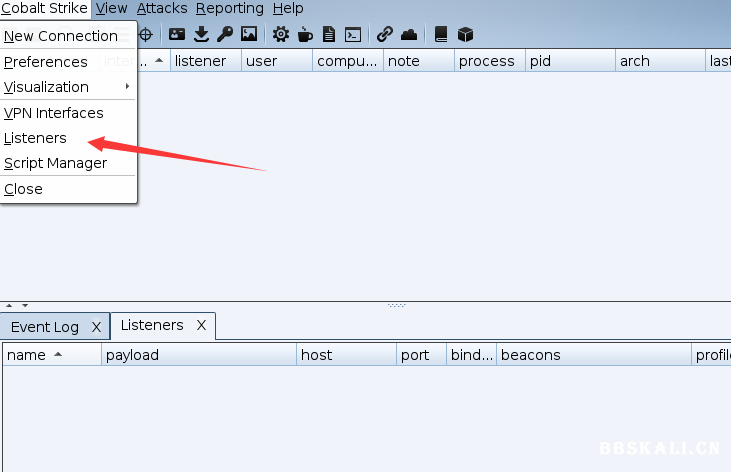Choose Script Manager in the menu

(55, 163)
